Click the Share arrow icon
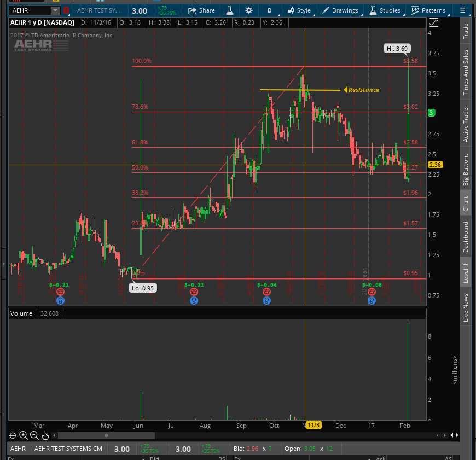 click(192, 11)
